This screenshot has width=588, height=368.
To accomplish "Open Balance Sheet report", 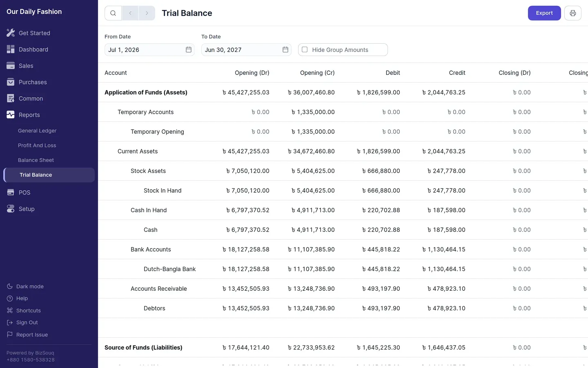I will pyautogui.click(x=36, y=160).
